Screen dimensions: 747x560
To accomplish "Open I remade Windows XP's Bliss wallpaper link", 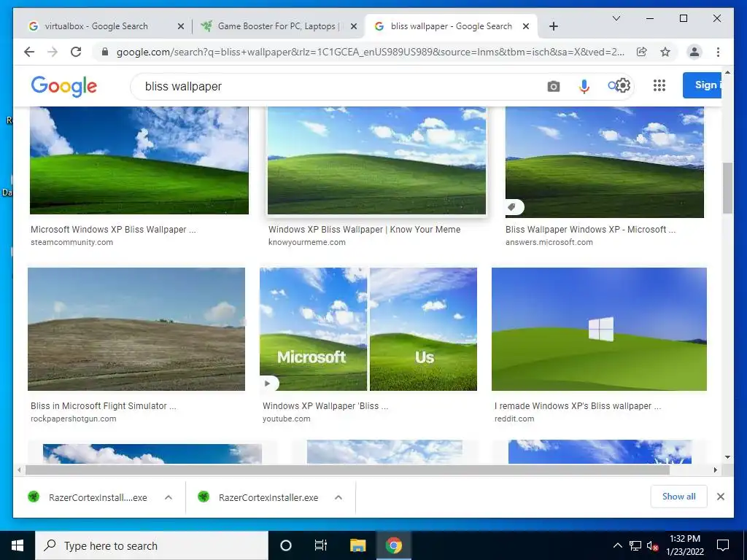I will [x=578, y=406].
